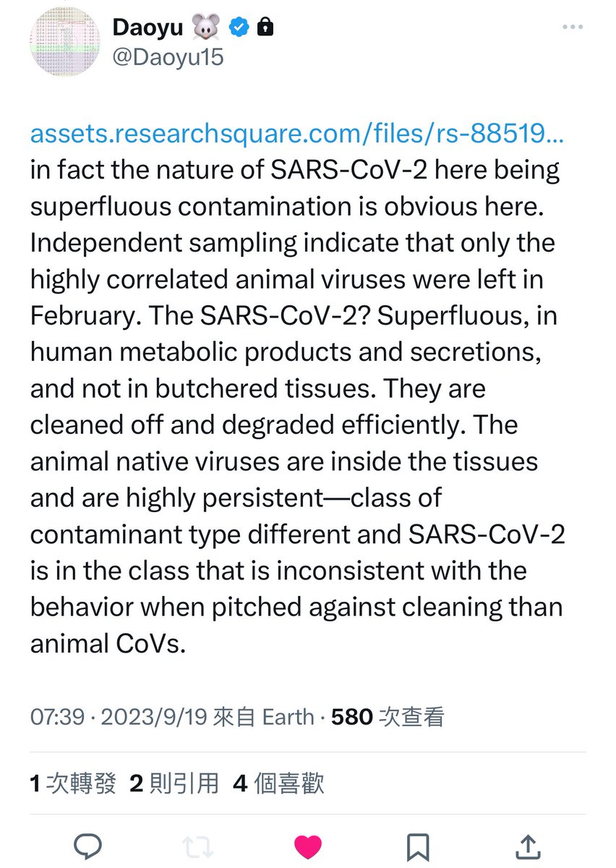The width and height of the screenshot is (616, 868).
Task: Click the 07:39 · 2023/9/19 timestamp
Action: pyautogui.click(x=119, y=717)
